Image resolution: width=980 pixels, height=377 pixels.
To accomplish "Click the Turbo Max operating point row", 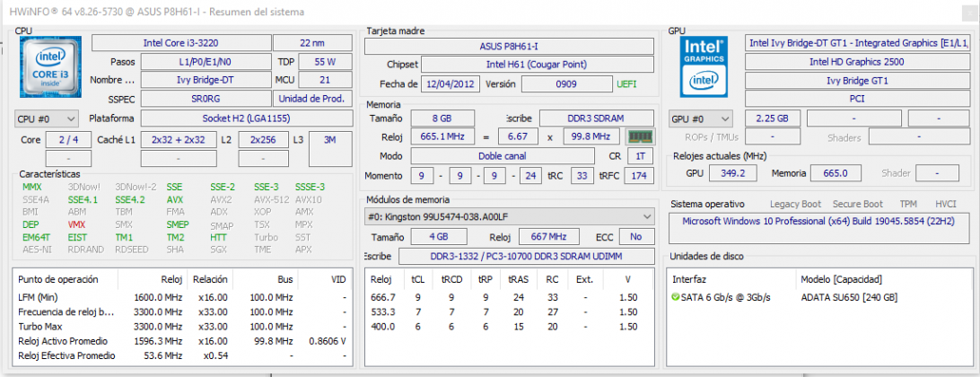I will pos(182,327).
